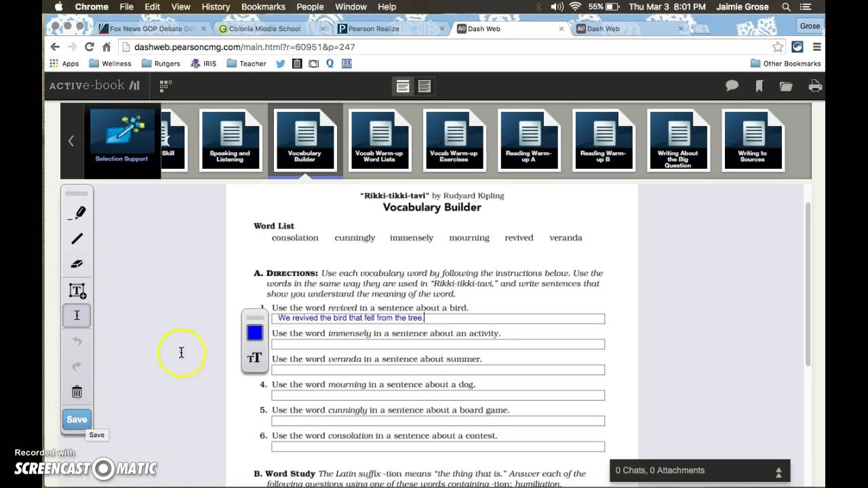This screenshot has width=868, height=488.
Task: Open Reading Warm-up A thumbnail
Action: pyautogui.click(x=528, y=140)
